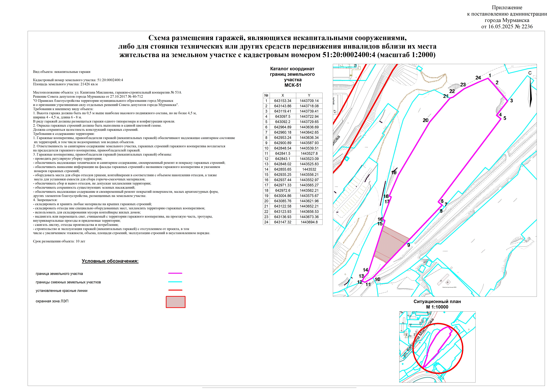This screenshot has width=554, height=392.
Task: Click the cyan adjacent parcels legend line
Action: click(175, 282)
